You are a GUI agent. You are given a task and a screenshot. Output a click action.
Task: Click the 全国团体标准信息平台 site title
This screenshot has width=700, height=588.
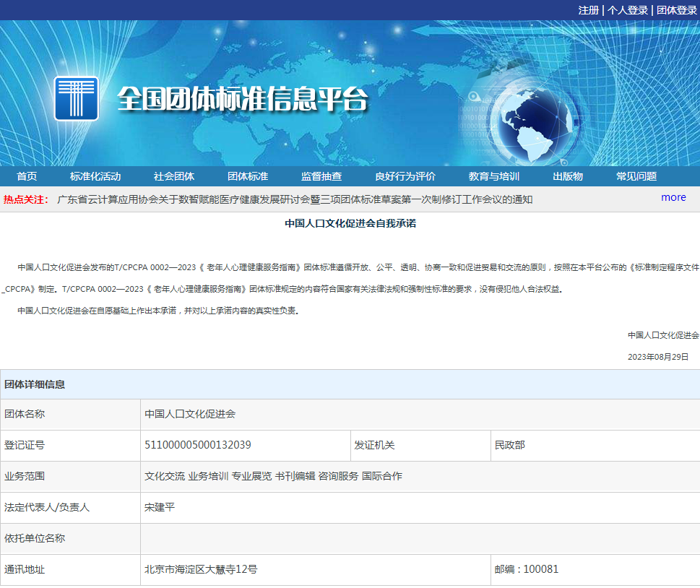click(x=243, y=100)
